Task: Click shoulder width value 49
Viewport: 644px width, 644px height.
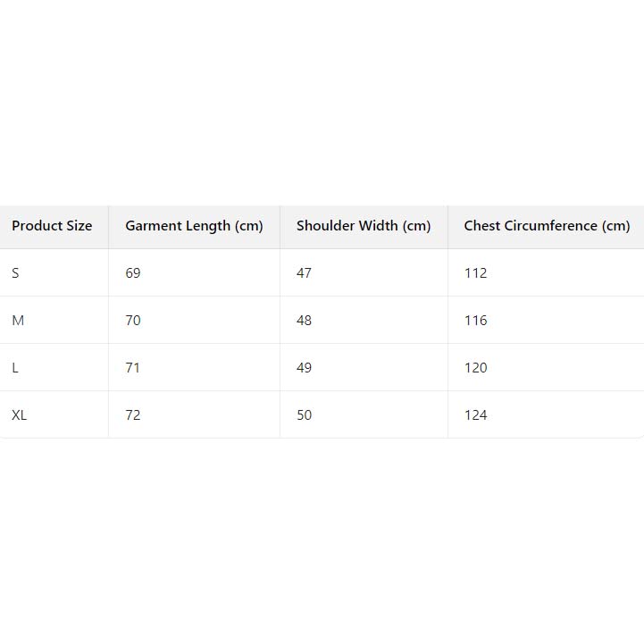Action: tap(305, 368)
